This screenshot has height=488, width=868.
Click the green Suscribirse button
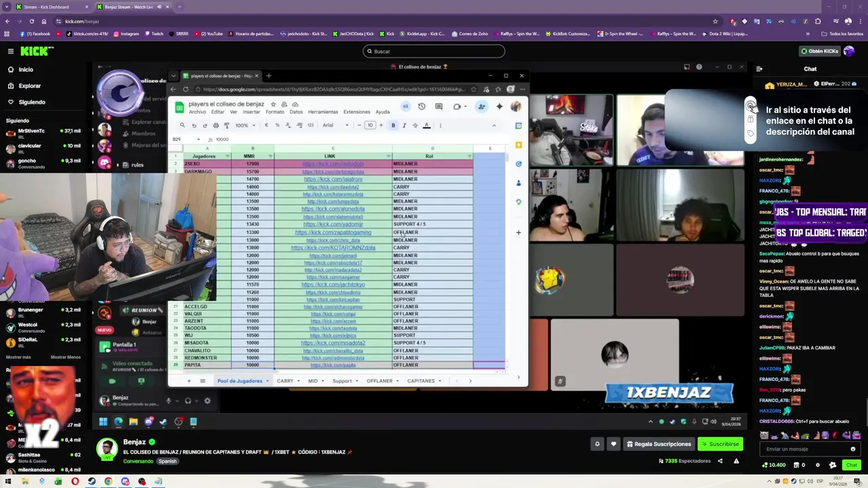(720, 444)
